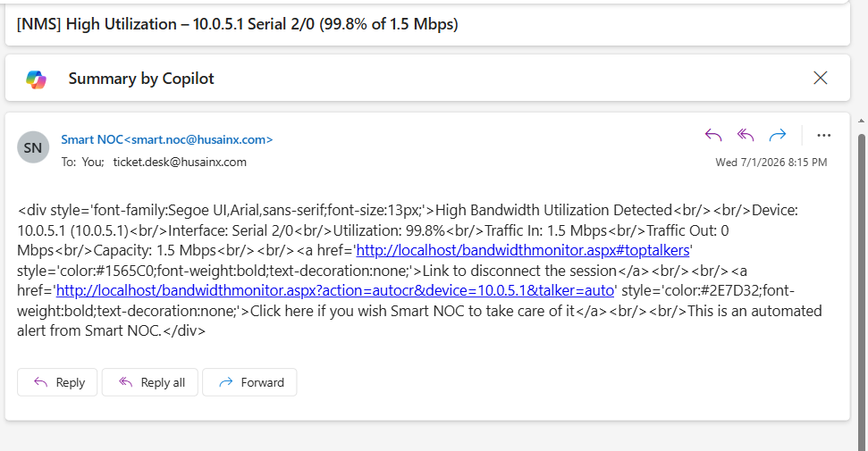The height and width of the screenshot is (451, 868).
Task: Close the Summary by Copilot panel
Action: pyautogui.click(x=821, y=78)
